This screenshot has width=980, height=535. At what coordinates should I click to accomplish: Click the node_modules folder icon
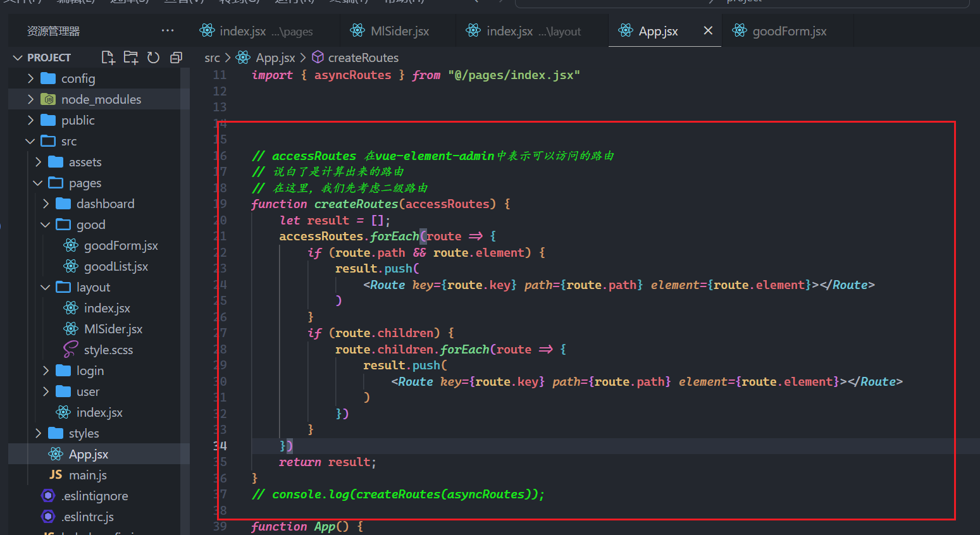point(48,99)
